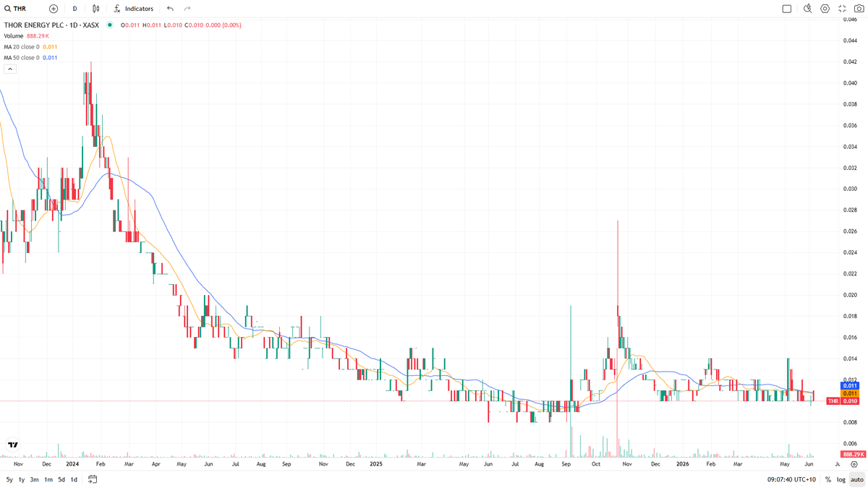Undo the last chart action
Image resolution: width=868 pixels, height=488 pixels.
click(x=170, y=9)
